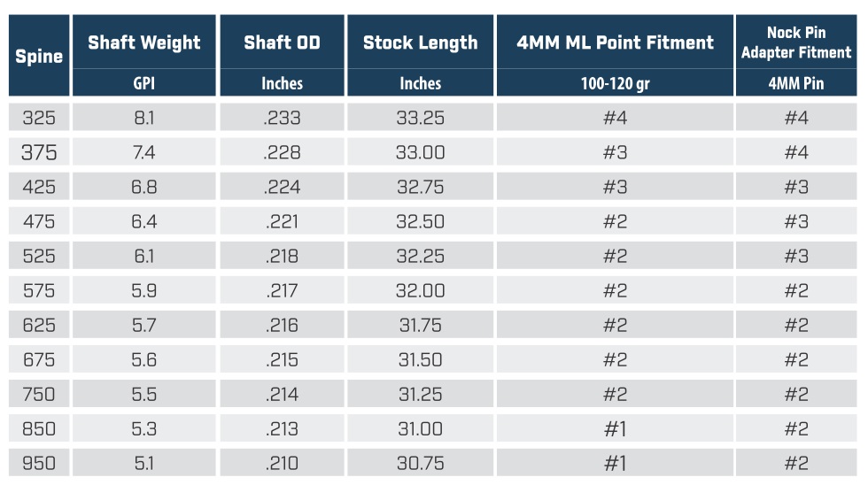Image resolution: width=868 pixels, height=485 pixels.
Task: Select shaft OD .215 cell
Action: click(283, 359)
